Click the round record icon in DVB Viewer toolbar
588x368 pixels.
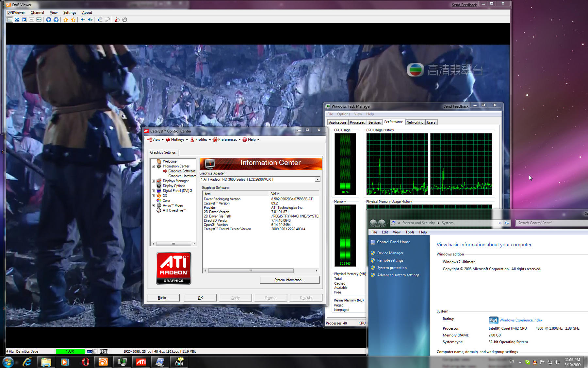click(124, 20)
